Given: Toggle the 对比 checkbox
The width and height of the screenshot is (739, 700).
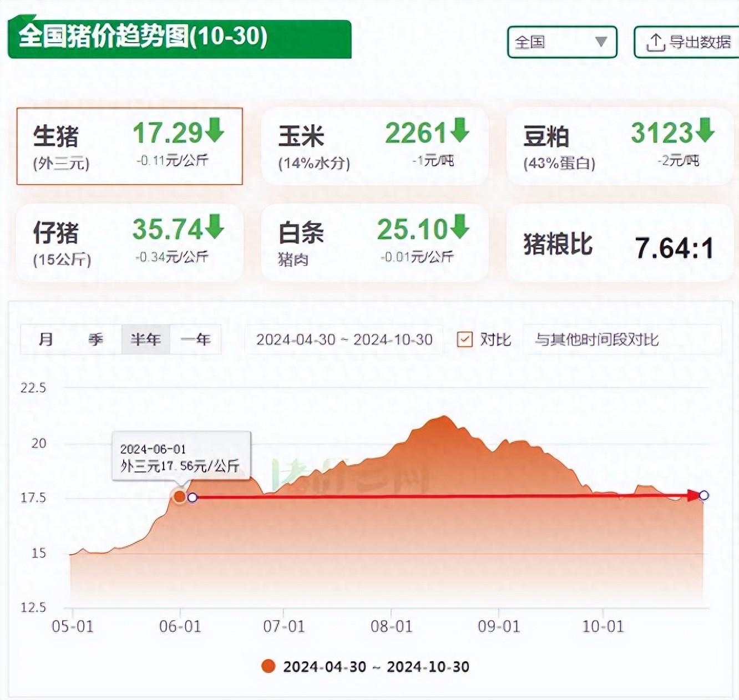Looking at the screenshot, I should coord(464,339).
